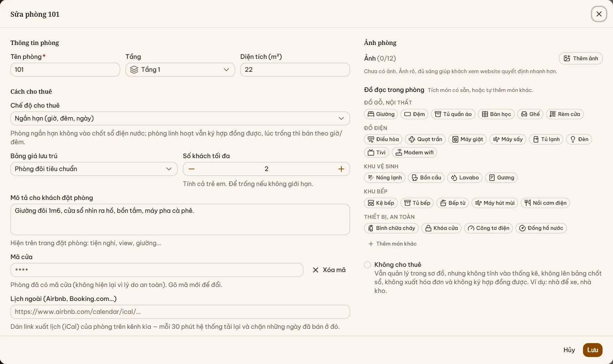613x364 pixels.
Task: Toggle the Bếp từ chip
Action: coord(452,203)
